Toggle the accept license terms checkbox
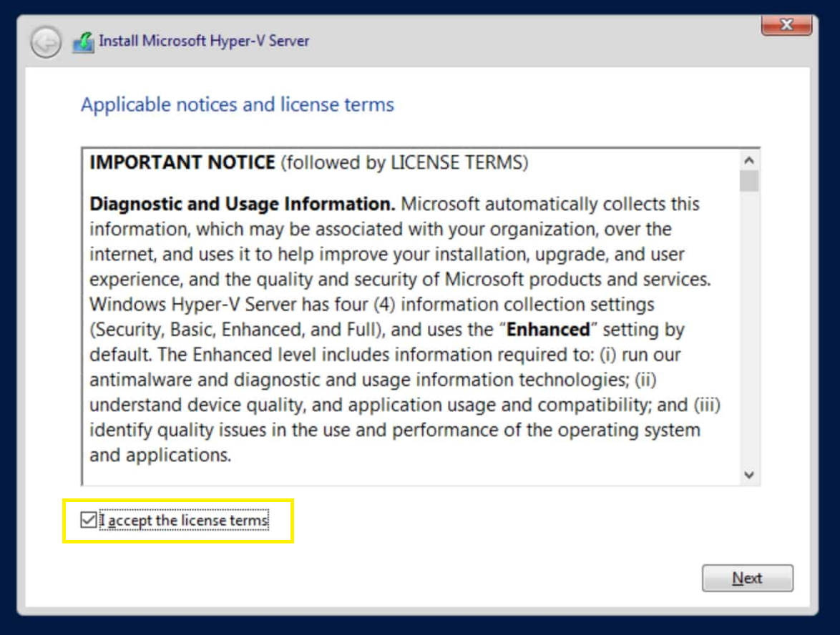 pos(89,519)
